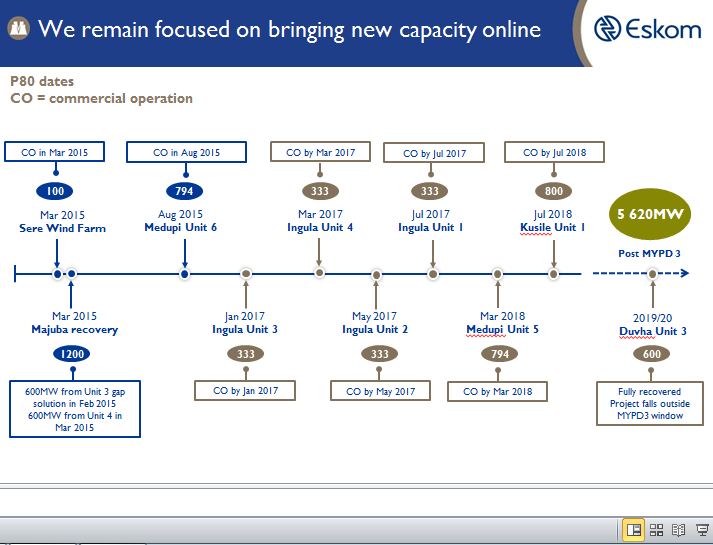Click the 'Jan 2017' date text
713x545 pixels.
pos(245,316)
